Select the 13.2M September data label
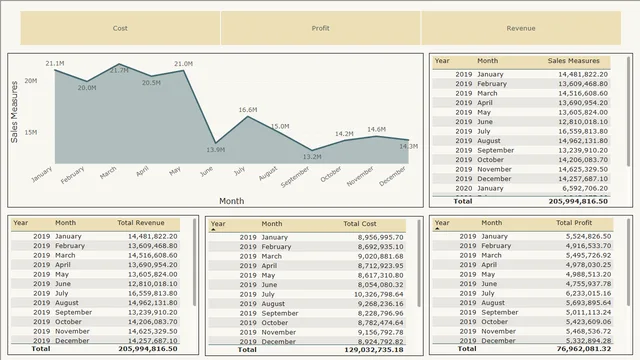This screenshot has height=360, width=640. [x=312, y=157]
